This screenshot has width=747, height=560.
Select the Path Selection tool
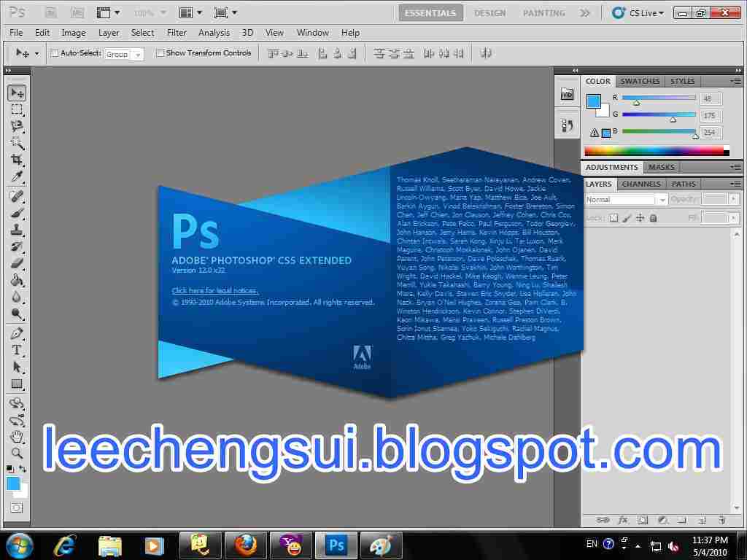pyautogui.click(x=18, y=367)
